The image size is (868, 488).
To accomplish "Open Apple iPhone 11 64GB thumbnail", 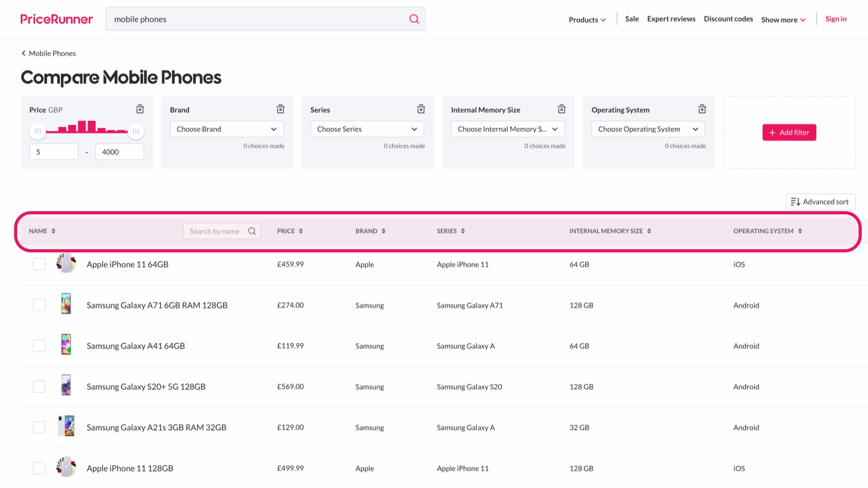I will (66, 263).
